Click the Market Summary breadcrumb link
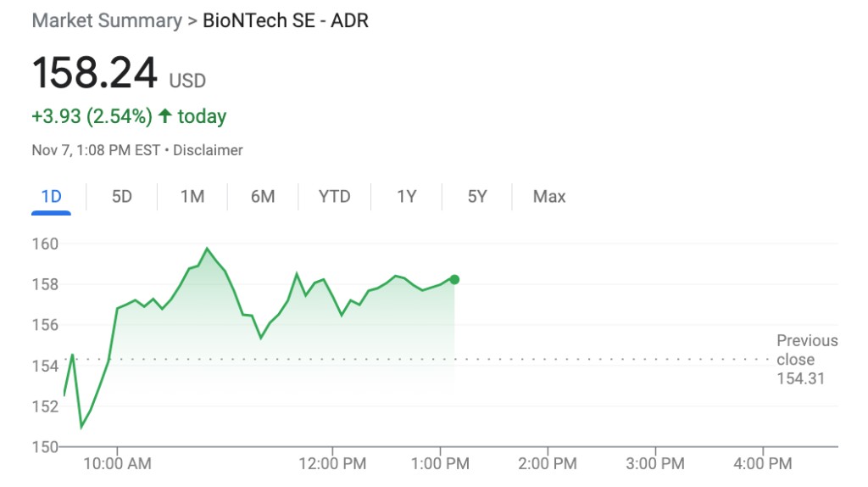This screenshot has height=487, width=868. (107, 20)
